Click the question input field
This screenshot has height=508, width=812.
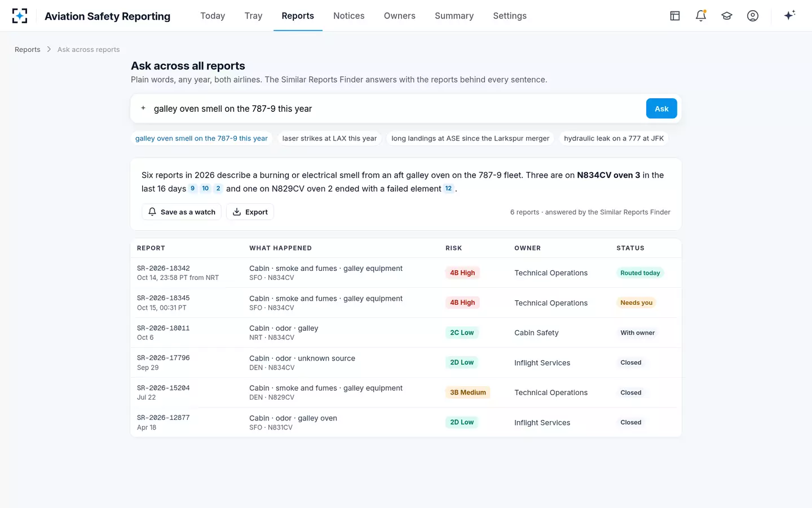click(397, 108)
